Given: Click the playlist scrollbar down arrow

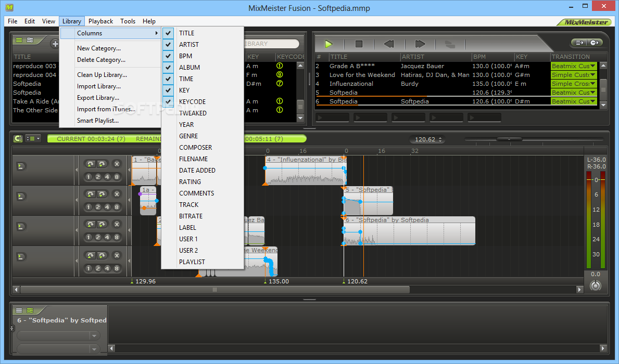Looking at the screenshot, I should point(603,105).
